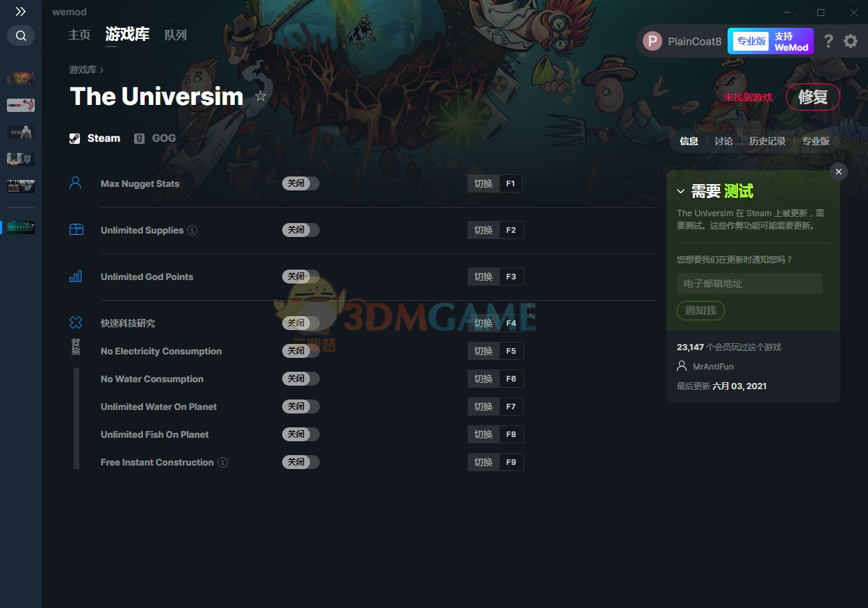Expand the sidebar with the double-chevron icon
Screen dimensions: 868x608
point(21,12)
